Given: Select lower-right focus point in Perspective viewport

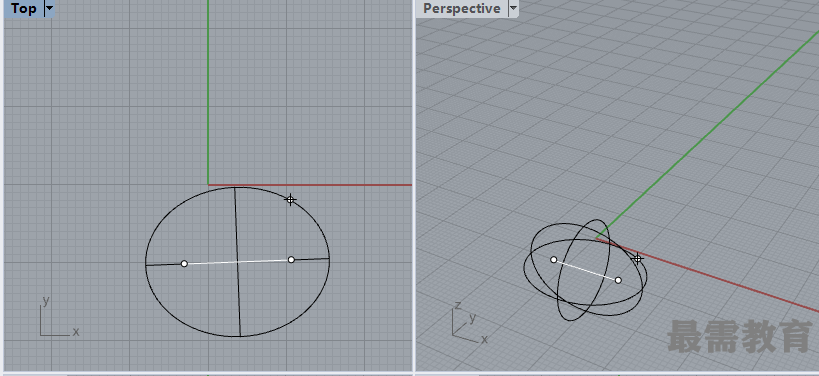Looking at the screenshot, I should click(x=618, y=280).
